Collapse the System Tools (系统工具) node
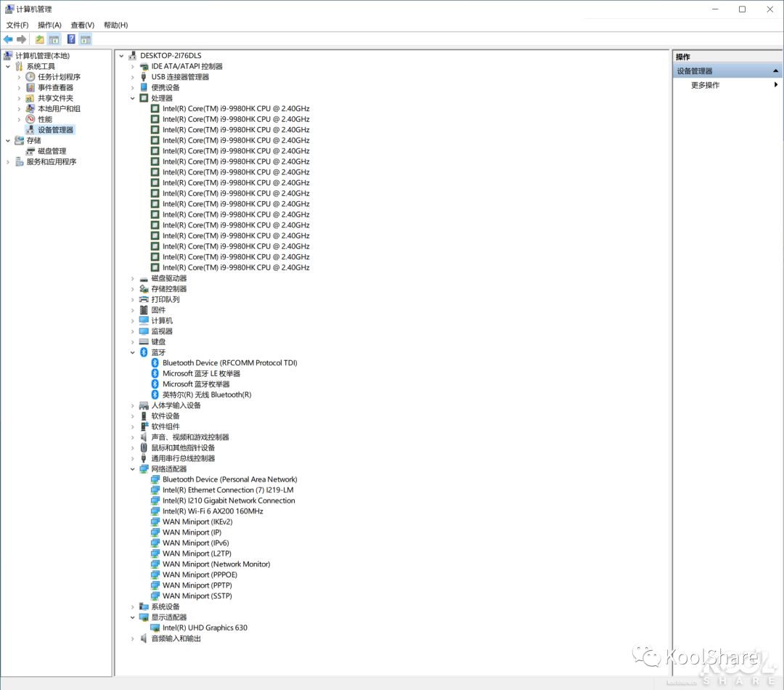 coord(8,67)
